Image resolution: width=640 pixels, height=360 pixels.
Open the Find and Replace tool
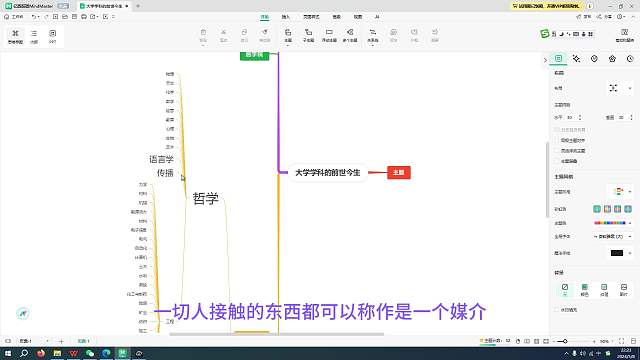click(624, 36)
